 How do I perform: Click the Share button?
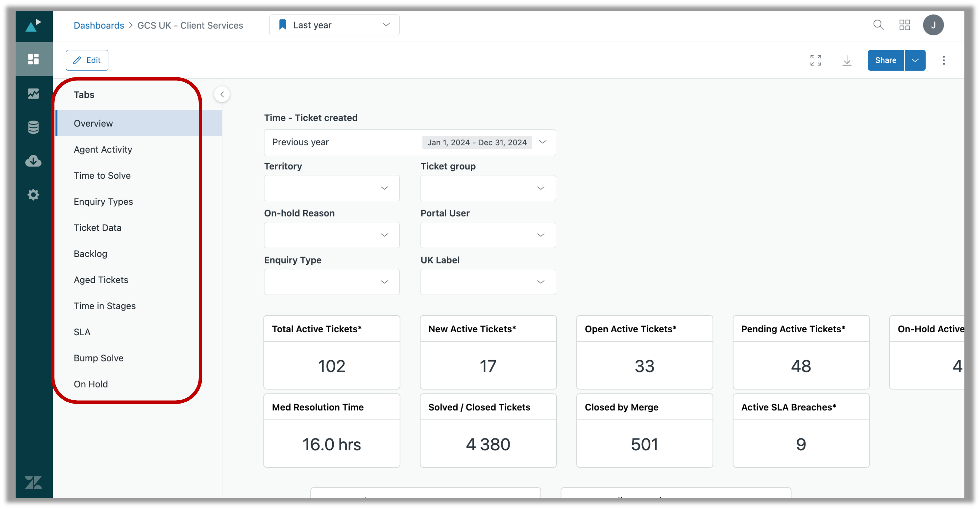click(885, 60)
